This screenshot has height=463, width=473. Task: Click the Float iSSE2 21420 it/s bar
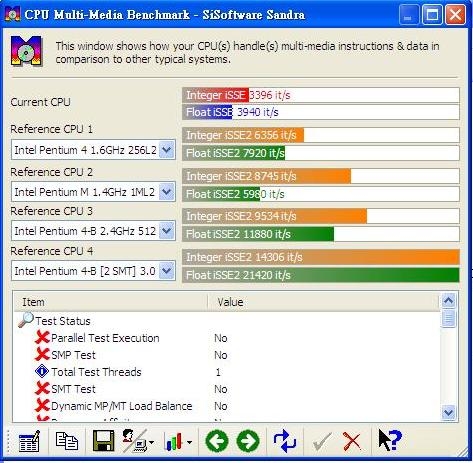(x=321, y=275)
